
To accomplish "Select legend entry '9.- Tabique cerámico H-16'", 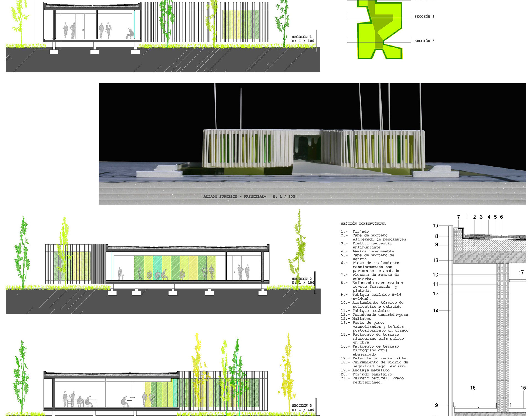I will (371, 297).
